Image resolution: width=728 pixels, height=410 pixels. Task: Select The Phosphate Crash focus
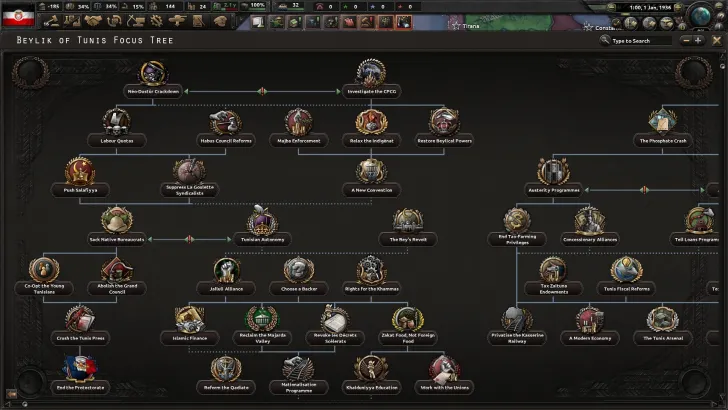click(663, 124)
